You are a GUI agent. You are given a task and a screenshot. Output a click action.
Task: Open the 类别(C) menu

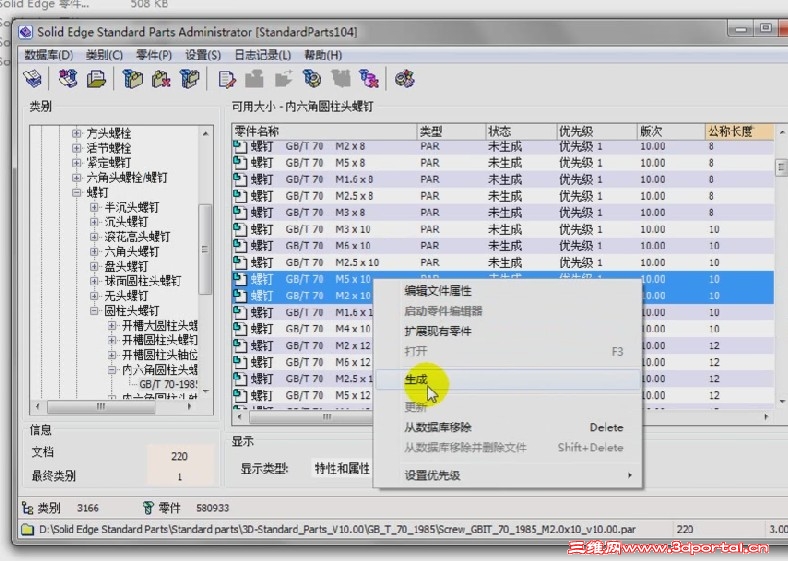pyautogui.click(x=105, y=55)
